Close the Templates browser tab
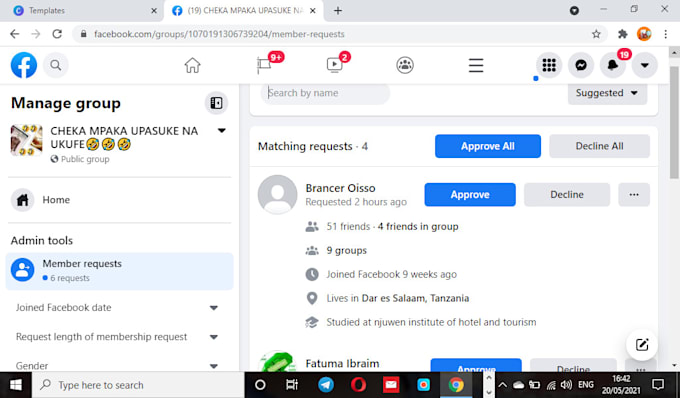Viewport: 680px width, 398px height. [x=154, y=11]
